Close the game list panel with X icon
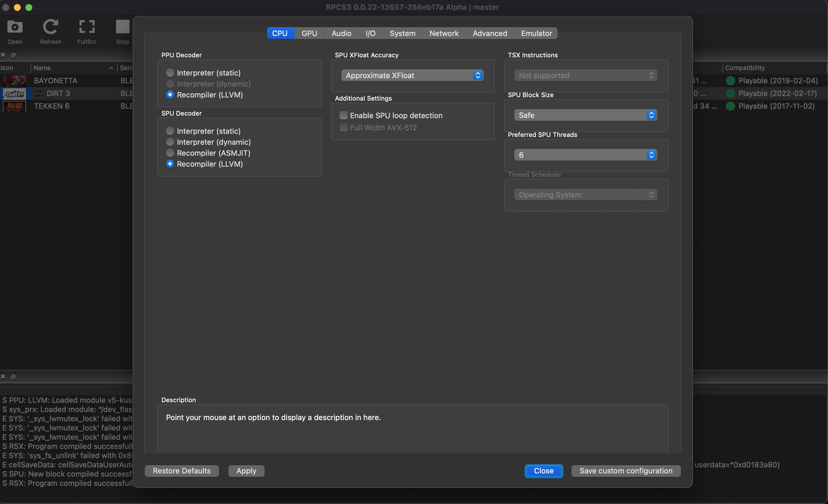The image size is (828, 504). 3,55
